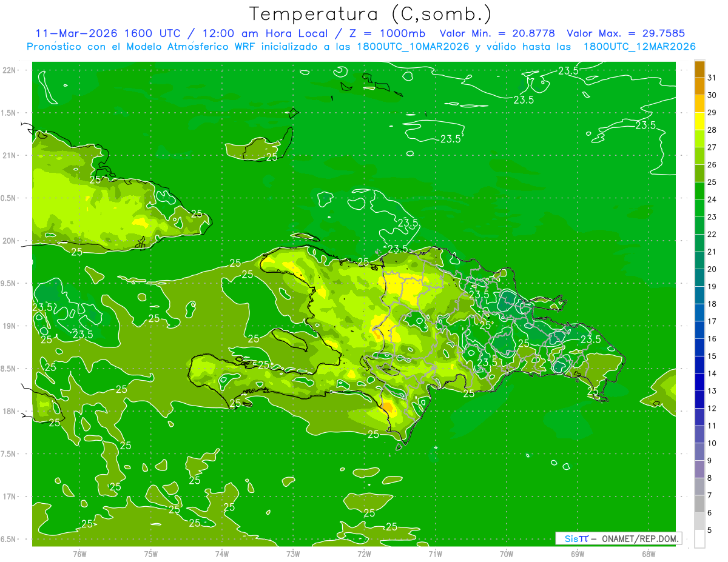Click the title "Temperatura (C,somb.)"
This screenshot has height=562, width=728.
coord(370,14)
